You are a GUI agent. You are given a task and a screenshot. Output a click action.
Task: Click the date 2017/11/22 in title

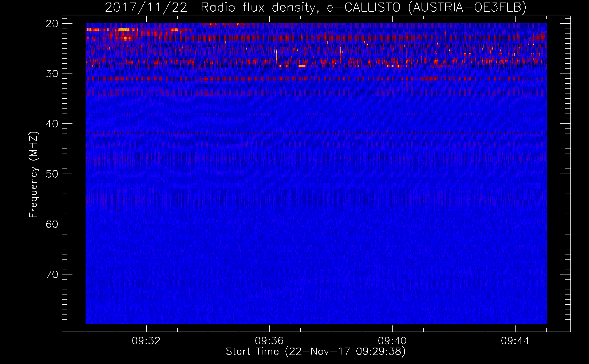pos(146,7)
